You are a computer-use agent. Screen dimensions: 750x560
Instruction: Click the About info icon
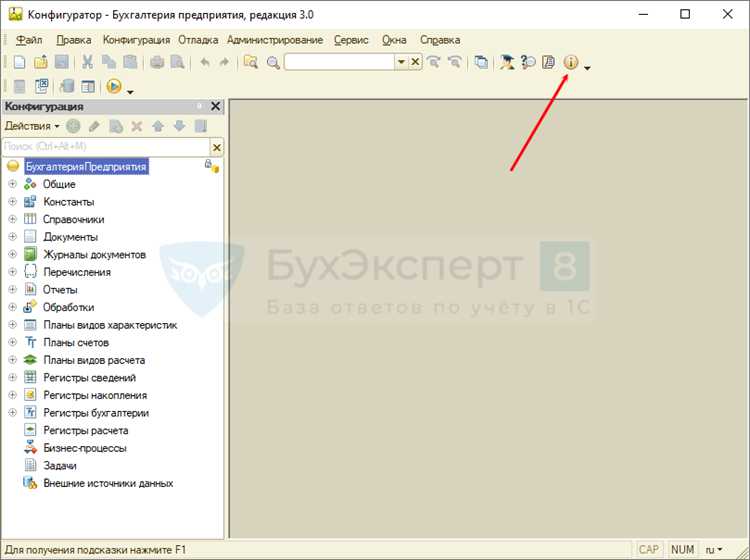pyautogui.click(x=571, y=62)
